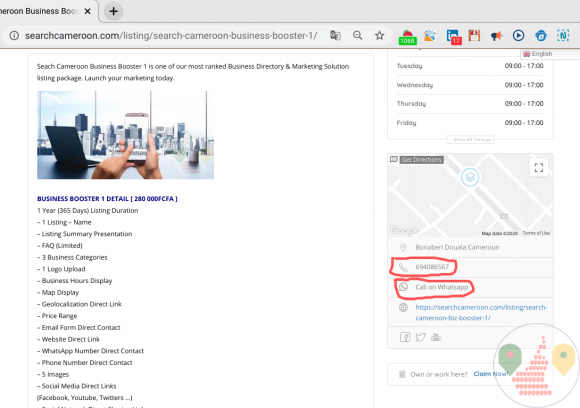Open the Twitter social icon
Viewport: 580px width, 408px height.
click(421, 337)
